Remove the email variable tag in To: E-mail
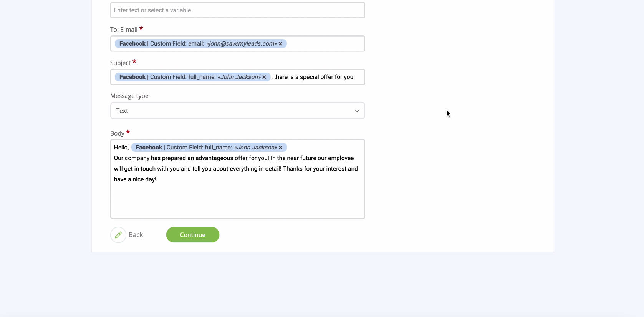 pos(280,44)
